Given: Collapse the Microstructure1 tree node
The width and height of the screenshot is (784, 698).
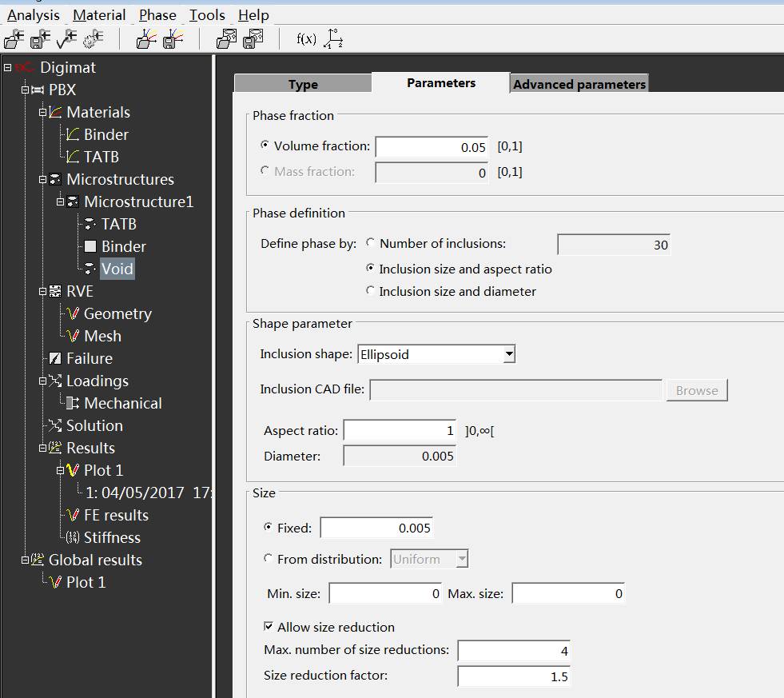Looking at the screenshot, I should tap(60, 201).
